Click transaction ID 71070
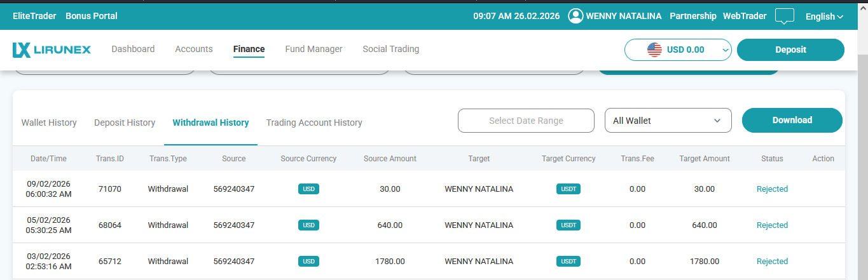Screen dimensions: 868x280 [x=110, y=189]
